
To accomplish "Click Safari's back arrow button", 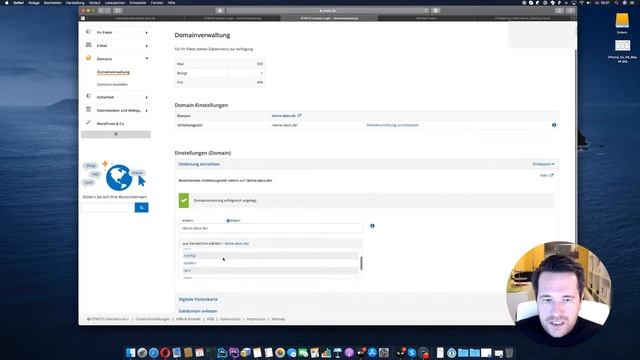I will pos(101,11).
